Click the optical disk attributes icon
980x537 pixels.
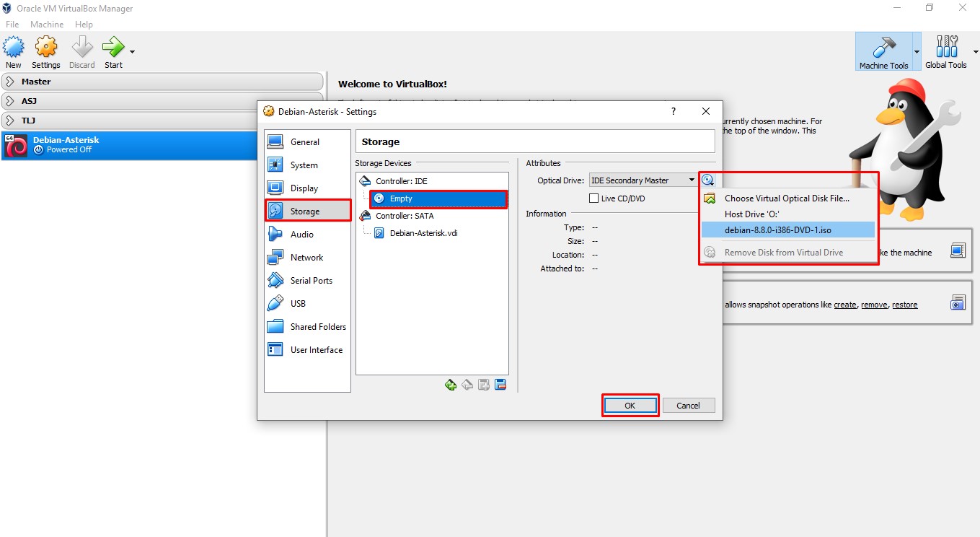[708, 180]
